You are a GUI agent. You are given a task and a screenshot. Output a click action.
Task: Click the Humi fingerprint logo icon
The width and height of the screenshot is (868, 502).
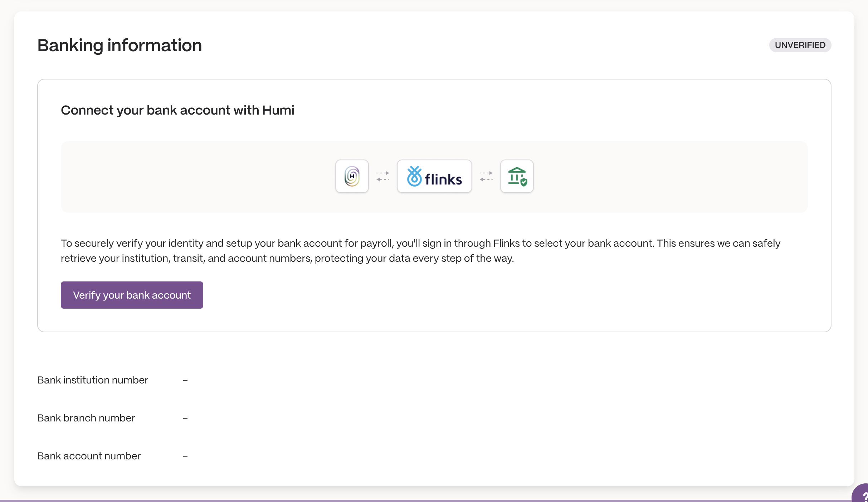352,176
